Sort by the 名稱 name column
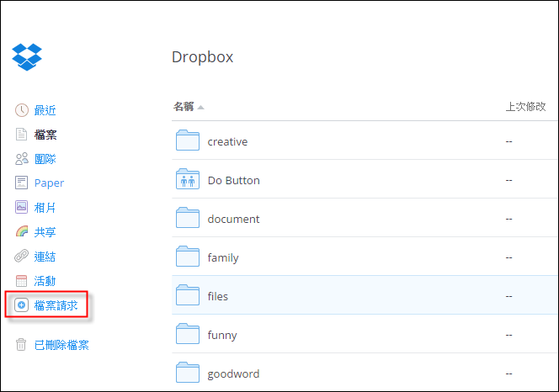Viewport: 559px width, 392px height. [184, 107]
